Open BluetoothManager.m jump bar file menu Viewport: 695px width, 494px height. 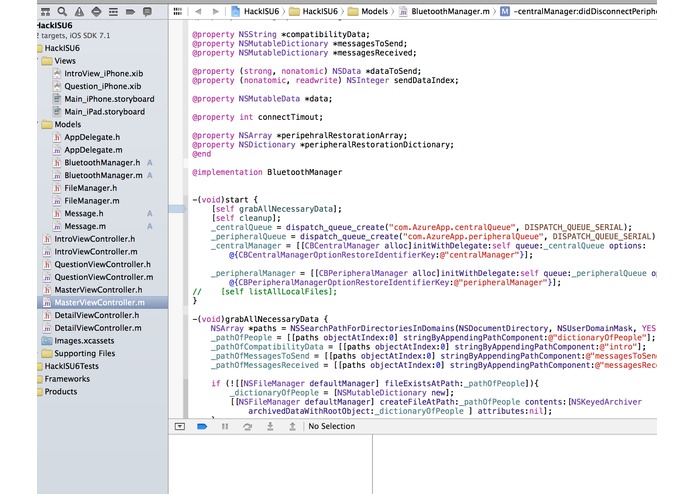point(445,12)
